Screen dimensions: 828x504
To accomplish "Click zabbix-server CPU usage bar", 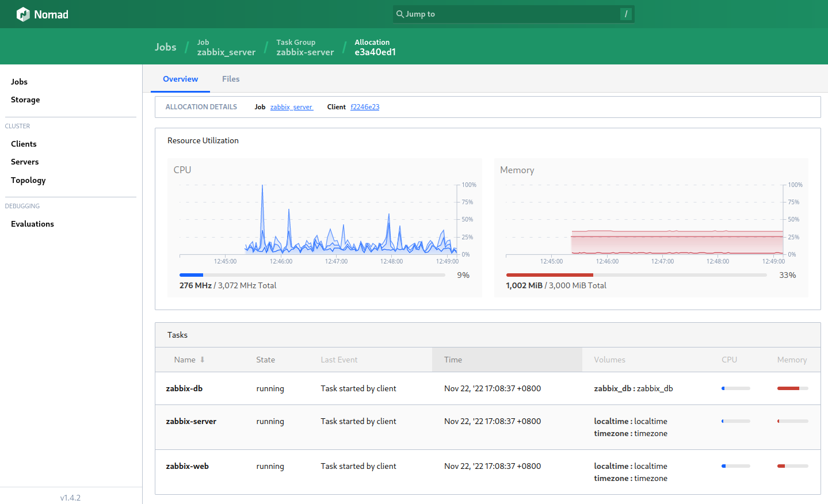I will tap(736, 421).
